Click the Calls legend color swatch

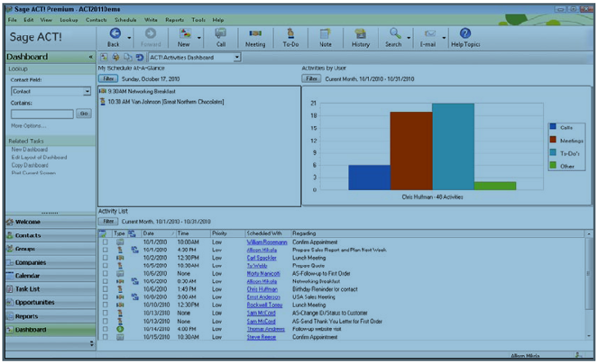553,127
